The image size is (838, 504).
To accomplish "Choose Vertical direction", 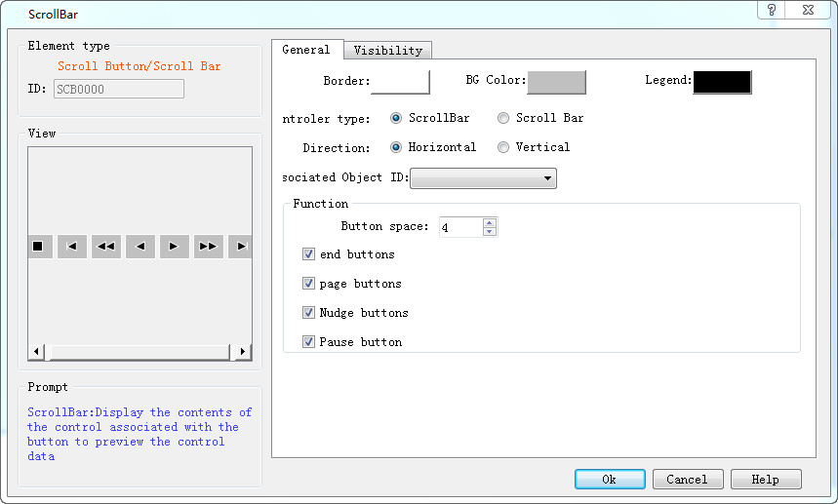I will (x=503, y=147).
